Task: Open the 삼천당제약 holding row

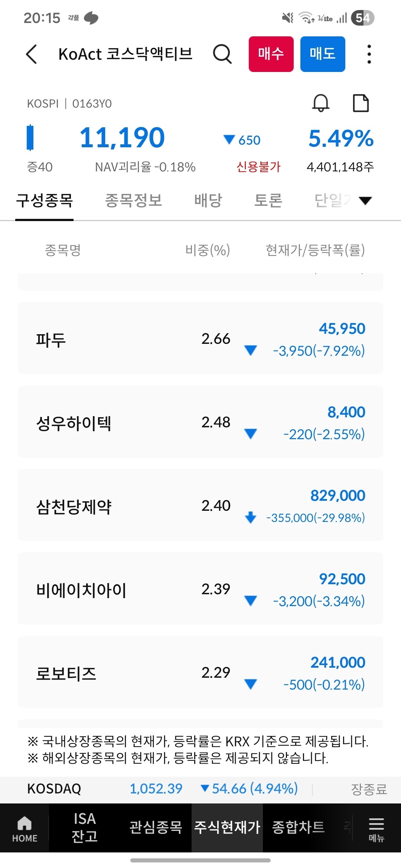Action: (200, 506)
